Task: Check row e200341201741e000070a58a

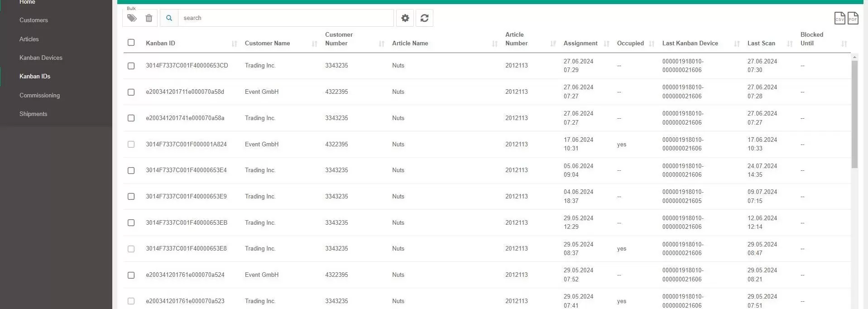Action: pos(131,118)
